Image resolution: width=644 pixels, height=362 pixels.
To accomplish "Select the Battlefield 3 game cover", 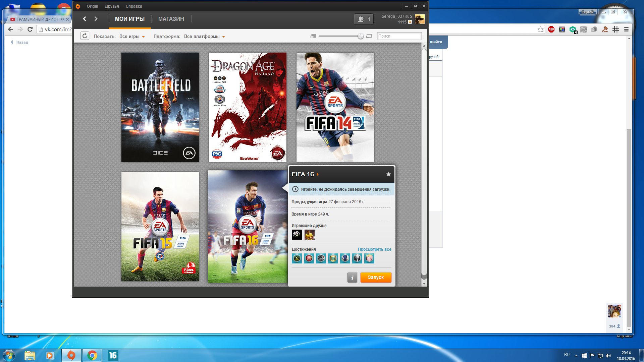I will click(160, 107).
